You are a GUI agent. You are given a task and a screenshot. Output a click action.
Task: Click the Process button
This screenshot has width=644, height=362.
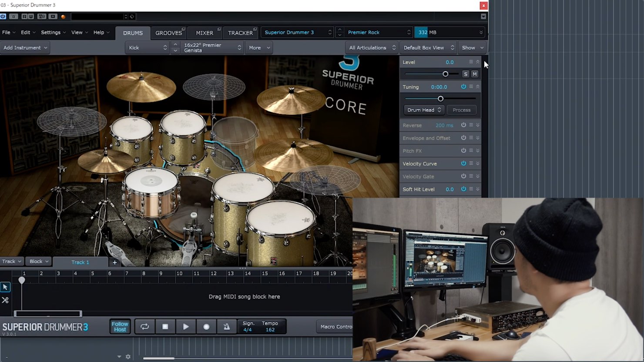(x=462, y=110)
